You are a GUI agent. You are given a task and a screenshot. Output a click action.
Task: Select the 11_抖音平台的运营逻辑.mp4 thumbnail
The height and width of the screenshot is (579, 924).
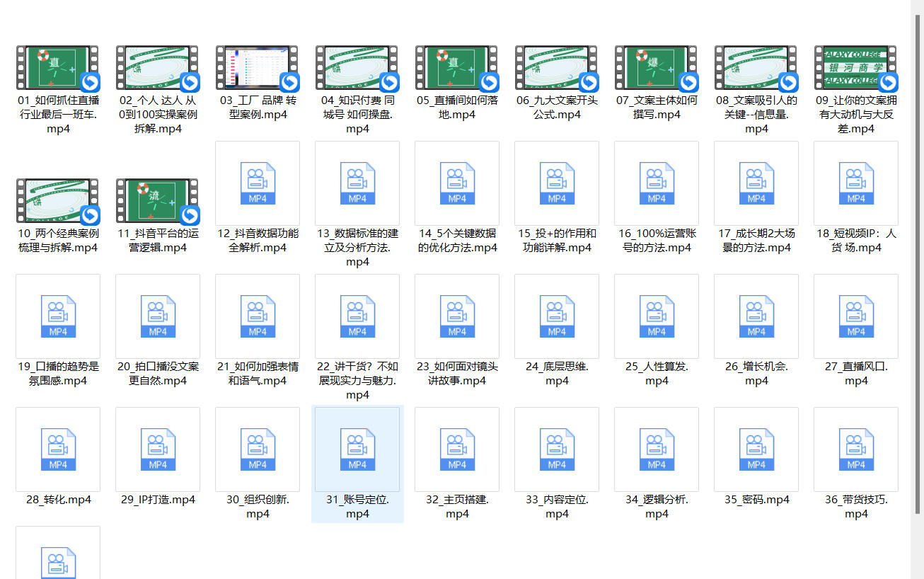pos(157,200)
